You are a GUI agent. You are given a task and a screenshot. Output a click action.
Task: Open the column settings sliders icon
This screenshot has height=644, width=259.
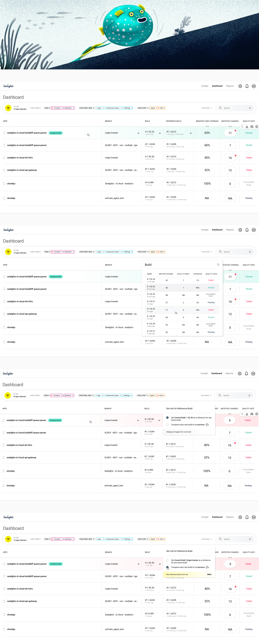[252, 127]
